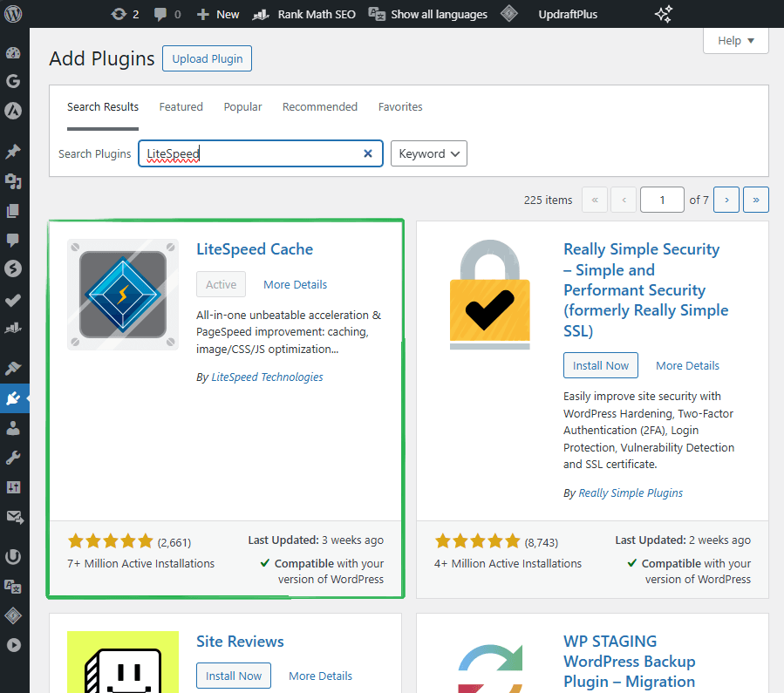Install Really Simple Security plugin
This screenshot has height=693, width=784.
point(601,365)
